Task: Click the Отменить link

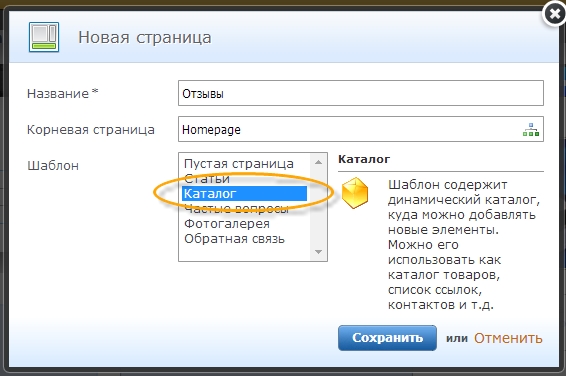Action: tap(508, 338)
